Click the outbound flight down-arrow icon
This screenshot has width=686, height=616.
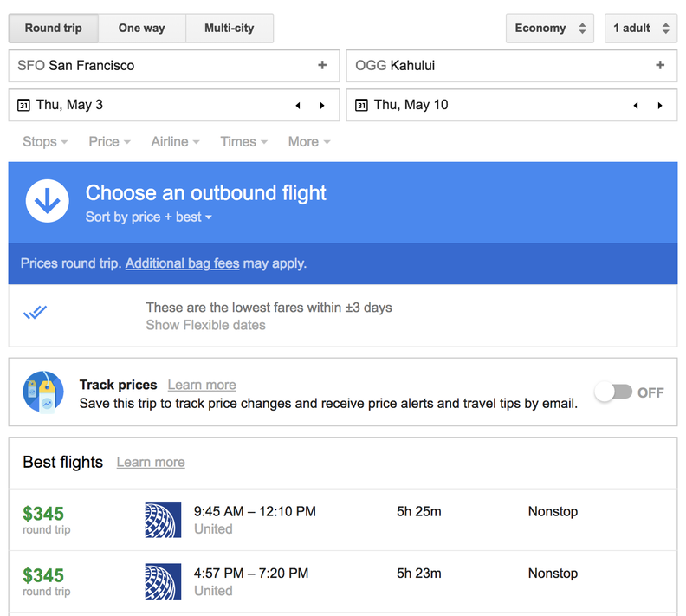pos(48,201)
